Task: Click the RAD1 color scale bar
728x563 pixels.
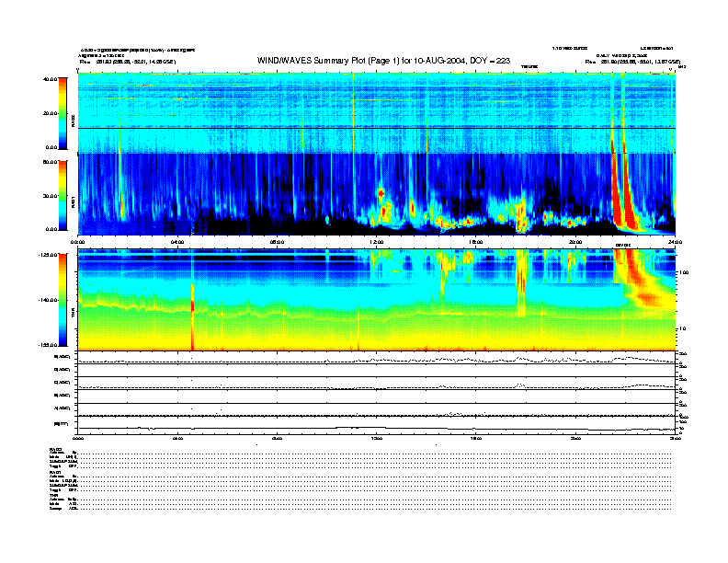Action: (62, 195)
